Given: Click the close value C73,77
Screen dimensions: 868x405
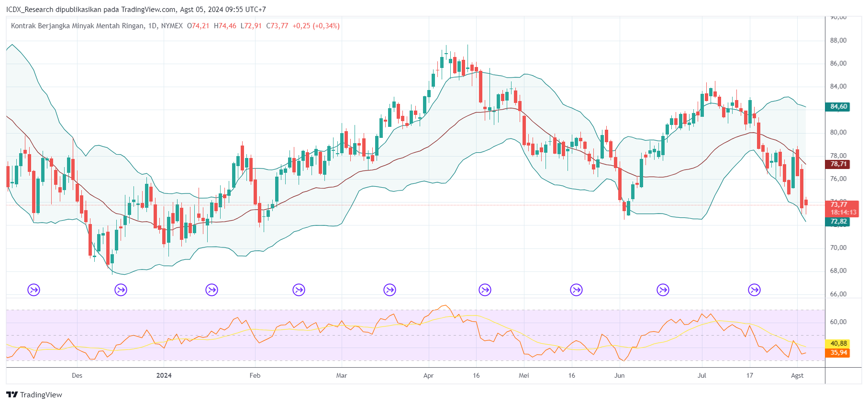Looking at the screenshot, I should pos(278,26).
